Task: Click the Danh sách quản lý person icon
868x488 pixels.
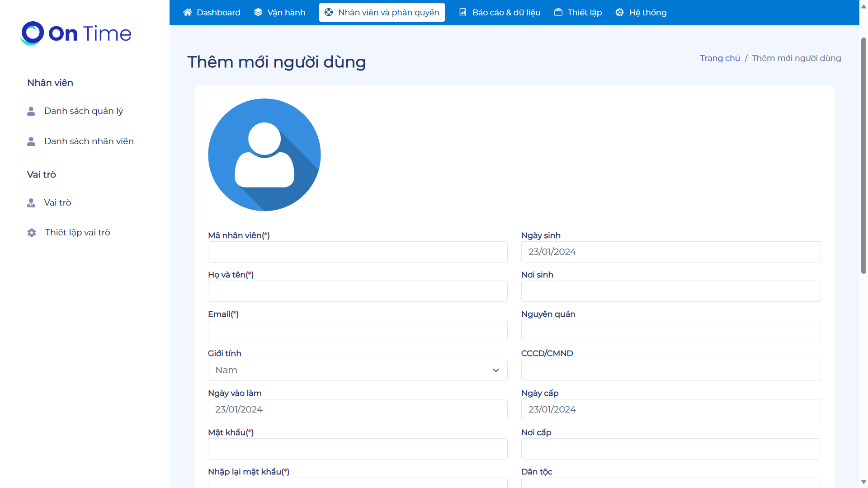Action: [31, 111]
